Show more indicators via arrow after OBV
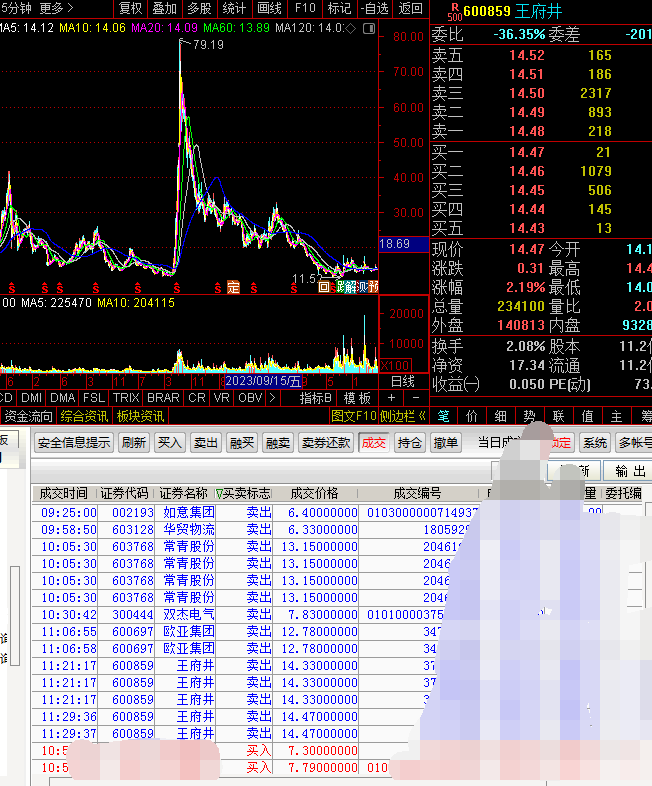 pos(272,398)
